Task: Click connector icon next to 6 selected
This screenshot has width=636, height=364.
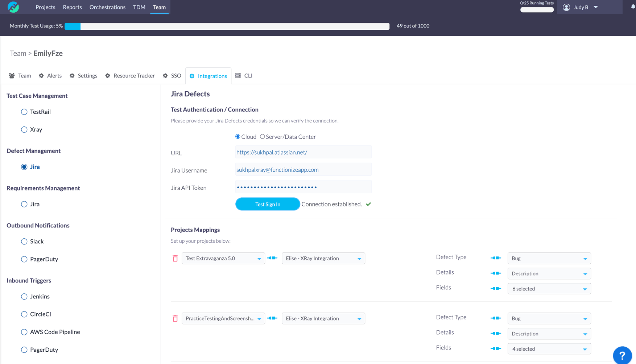Action: [x=496, y=288]
